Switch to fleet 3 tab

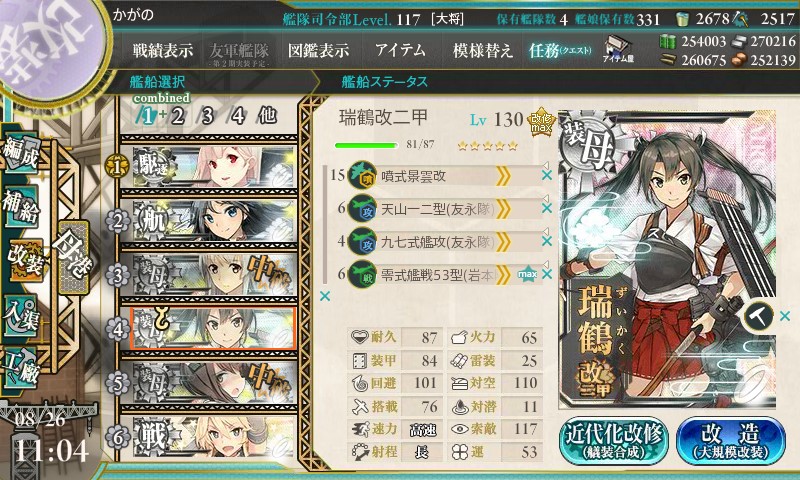tap(207, 116)
